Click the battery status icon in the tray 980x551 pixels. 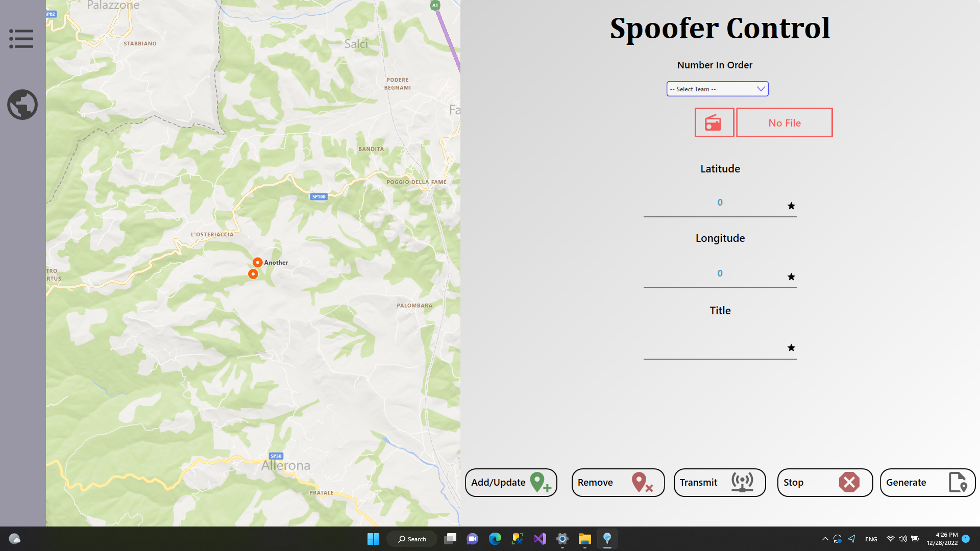click(915, 538)
